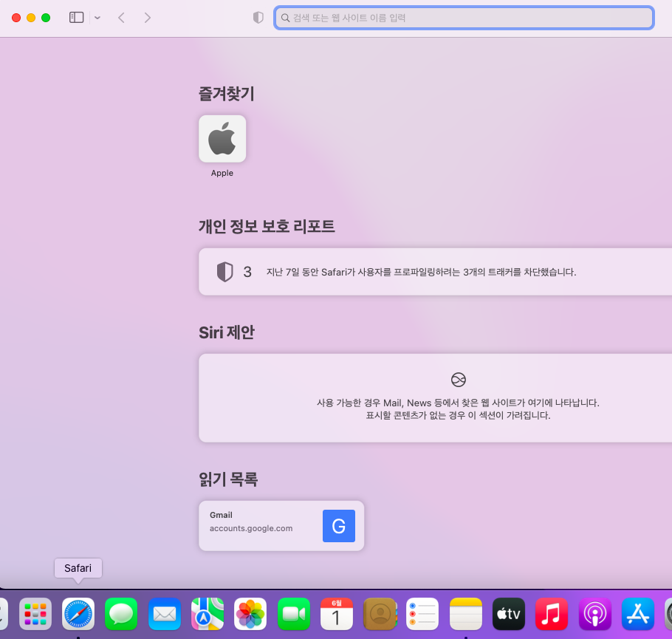The height and width of the screenshot is (639, 672).
Task: Click the Safari compass icon in Dock
Action: 78,614
